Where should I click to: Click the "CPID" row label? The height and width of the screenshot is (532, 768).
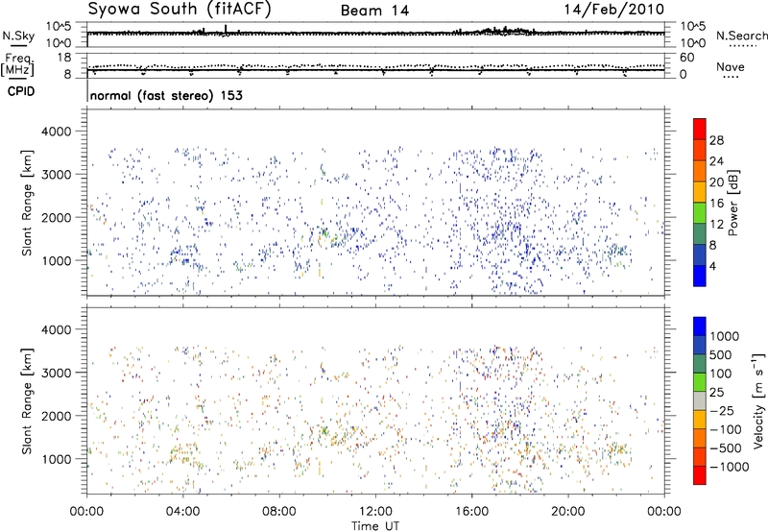21,91
